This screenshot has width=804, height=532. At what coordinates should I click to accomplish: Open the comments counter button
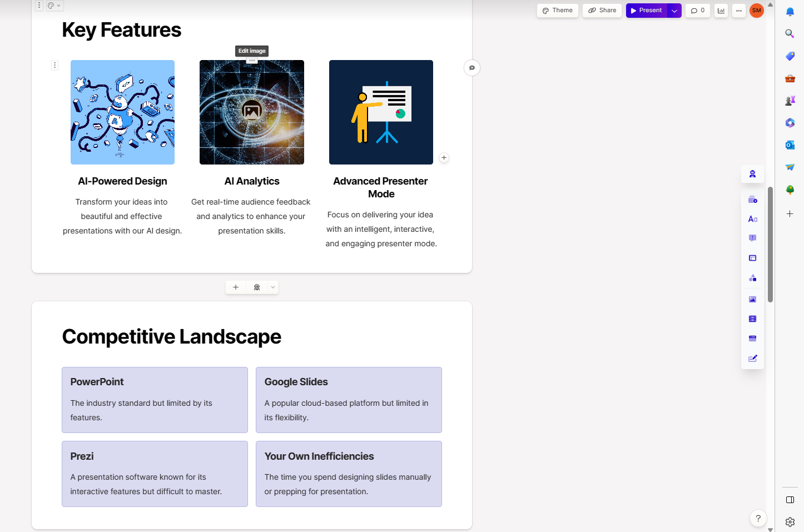pos(698,11)
